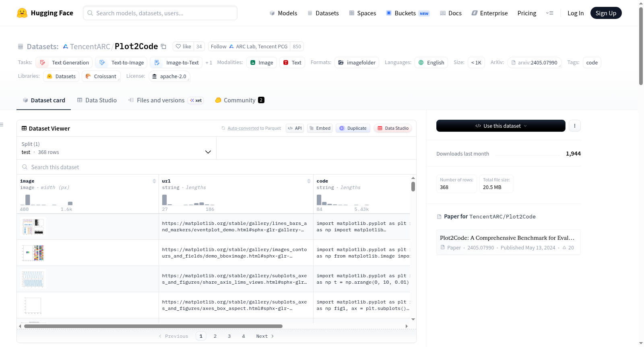Go to Spaces in top navigation
The image size is (644, 347).
point(362,13)
